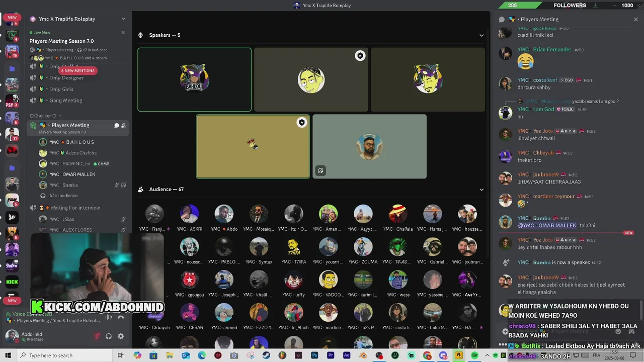Close the Players Meeting chat panel
644x362 pixels.
click(x=635, y=20)
